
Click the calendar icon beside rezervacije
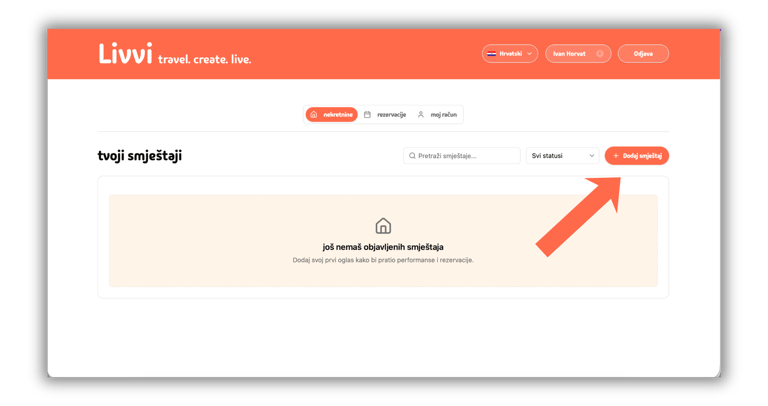(367, 115)
